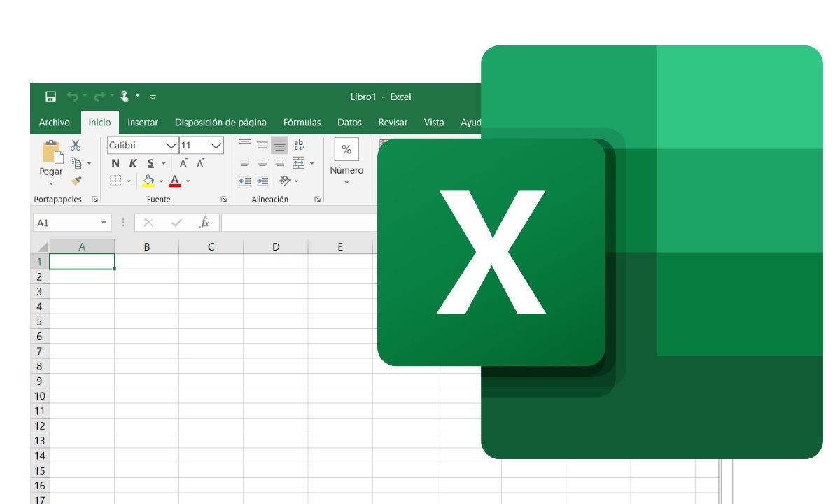Open Merge and Center dropdown arrow
The height and width of the screenshot is (504, 840).
click(312, 163)
